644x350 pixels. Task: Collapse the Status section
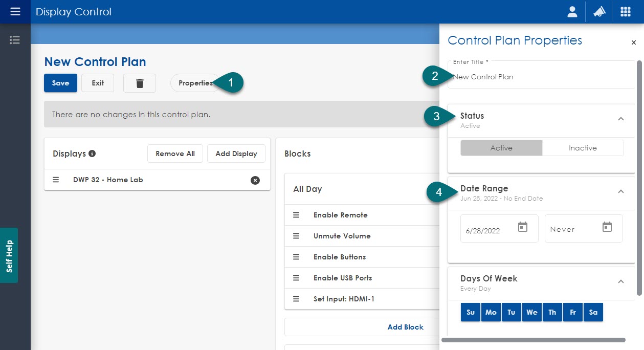(621, 119)
